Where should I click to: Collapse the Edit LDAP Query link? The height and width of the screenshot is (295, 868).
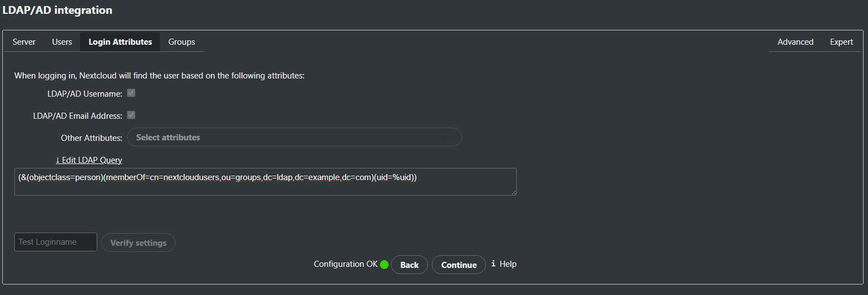click(x=89, y=160)
